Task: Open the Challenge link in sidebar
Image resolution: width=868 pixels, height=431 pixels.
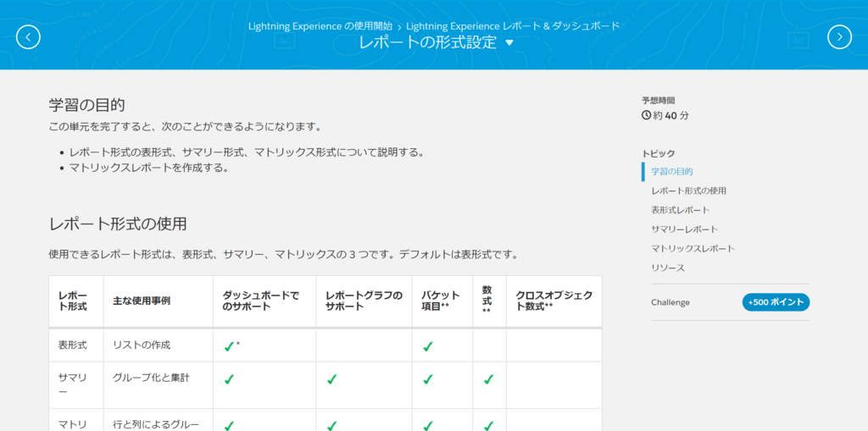Action: point(670,302)
